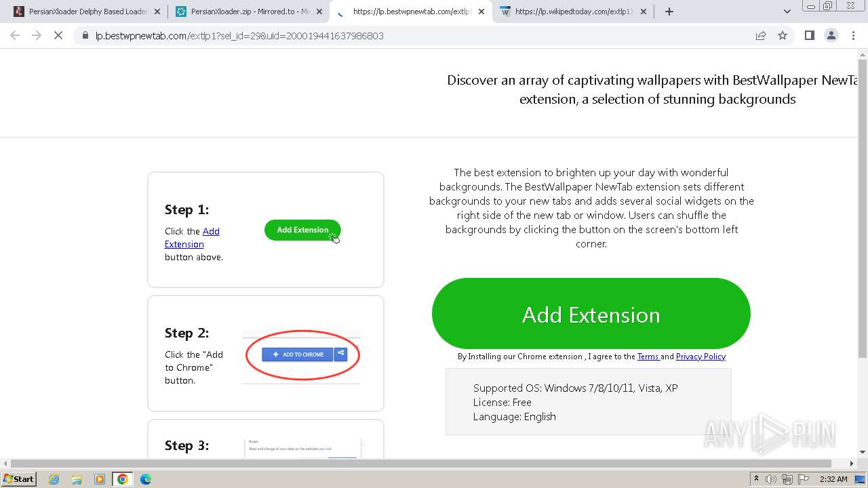868x488 pixels.
Task: Toggle the browser side panel
Action: tap(809, 35)
